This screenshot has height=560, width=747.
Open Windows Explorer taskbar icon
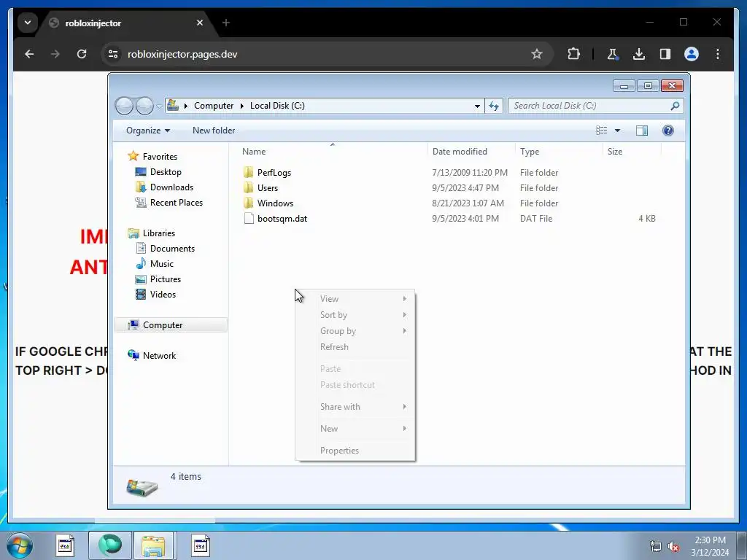click(153, 545)
